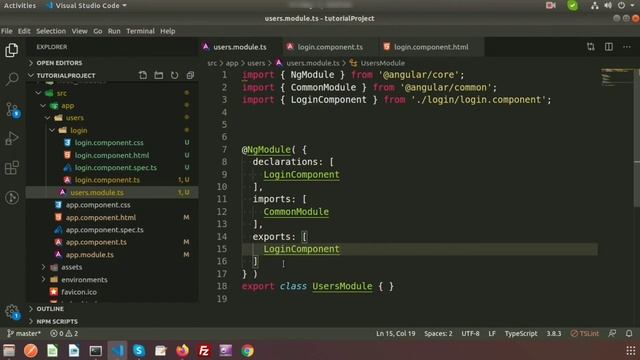
Task: Open Activities overview in top bar
Action: tap(20, 5)
